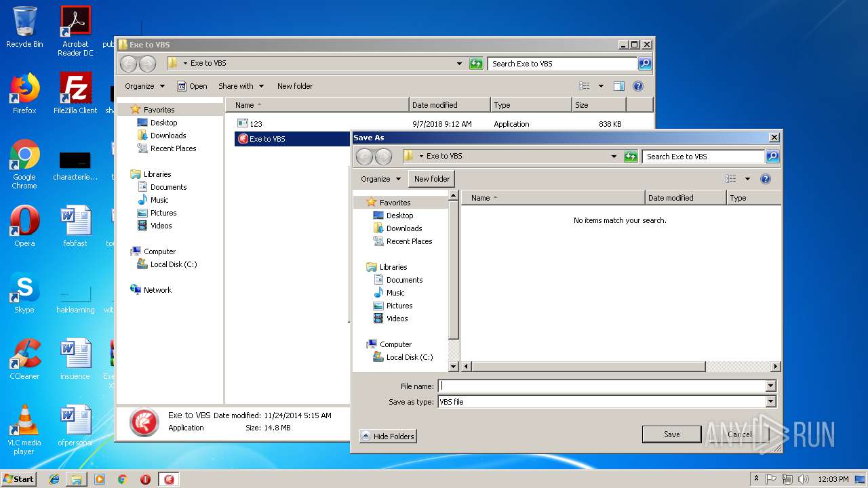Viewport: 868px width, 488px height.
Task: Open help in the Explorer window
Action: [x=637, y=86]
